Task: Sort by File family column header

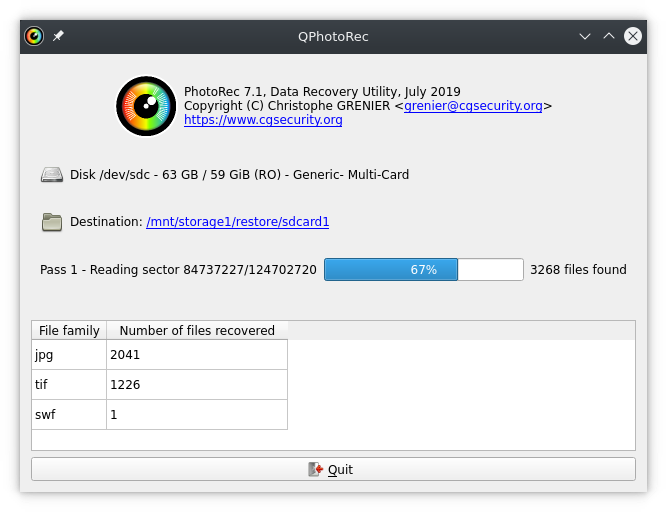Action: pos(69,330)
